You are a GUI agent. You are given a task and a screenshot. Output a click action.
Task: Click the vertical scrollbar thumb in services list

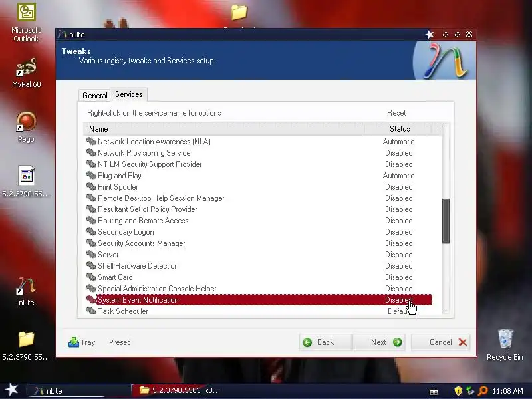(446, 221)
